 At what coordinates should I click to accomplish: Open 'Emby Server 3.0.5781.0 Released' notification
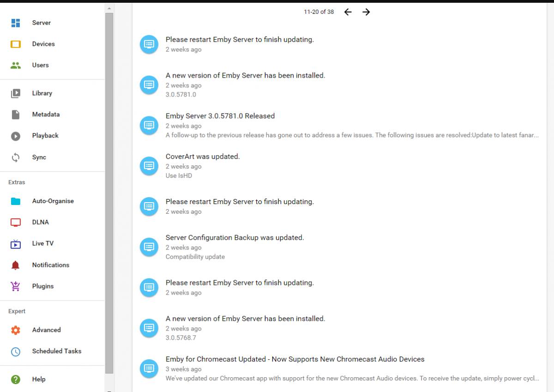click(220, 116)
